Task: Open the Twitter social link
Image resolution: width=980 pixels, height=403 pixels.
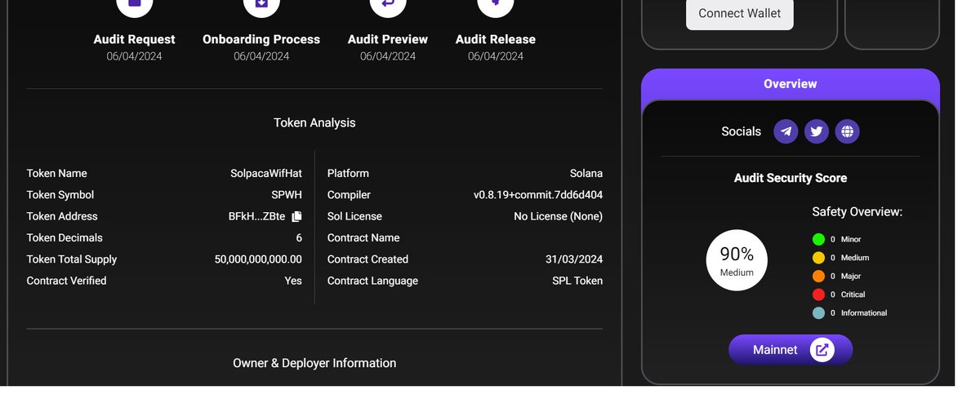Action: (x=817, y=131)
